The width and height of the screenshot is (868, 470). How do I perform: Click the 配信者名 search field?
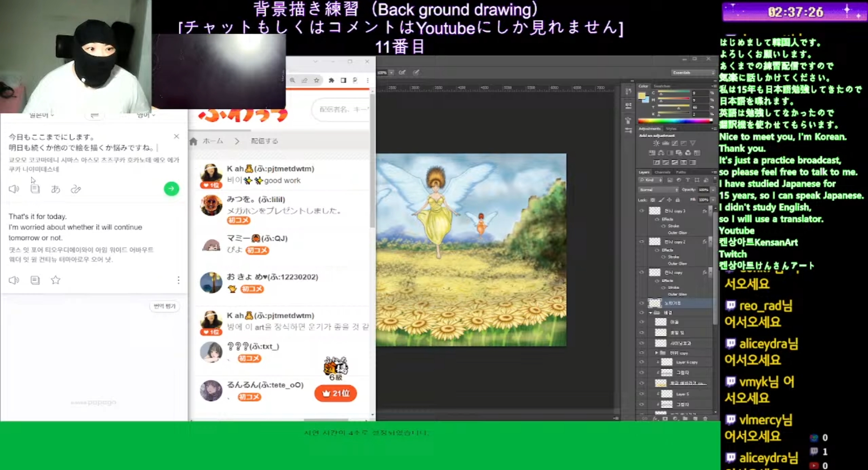pos(341,109)
